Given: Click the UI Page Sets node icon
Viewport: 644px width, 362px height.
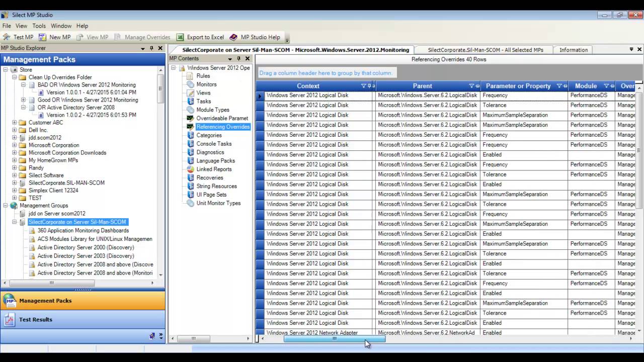Looking at the screenshot, I should [x=191, y=195].
